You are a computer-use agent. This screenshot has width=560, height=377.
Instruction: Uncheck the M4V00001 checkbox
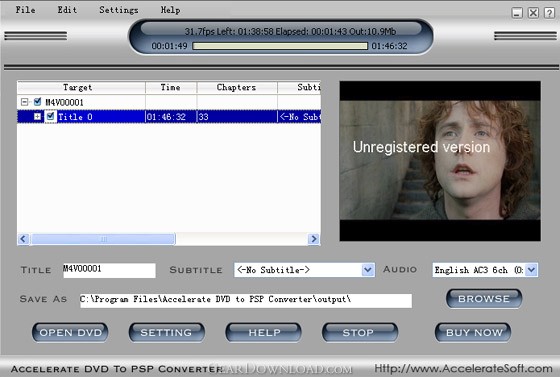click(37, 102)
